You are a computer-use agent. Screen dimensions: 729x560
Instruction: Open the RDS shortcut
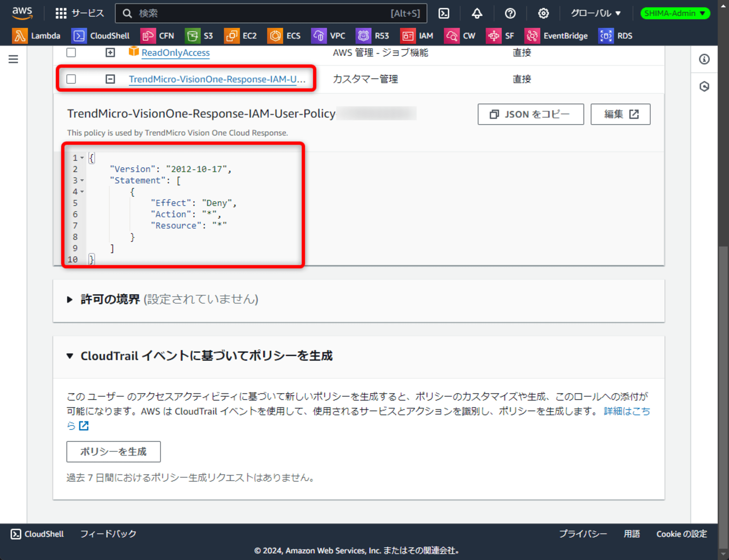click(x=616, y=36)
